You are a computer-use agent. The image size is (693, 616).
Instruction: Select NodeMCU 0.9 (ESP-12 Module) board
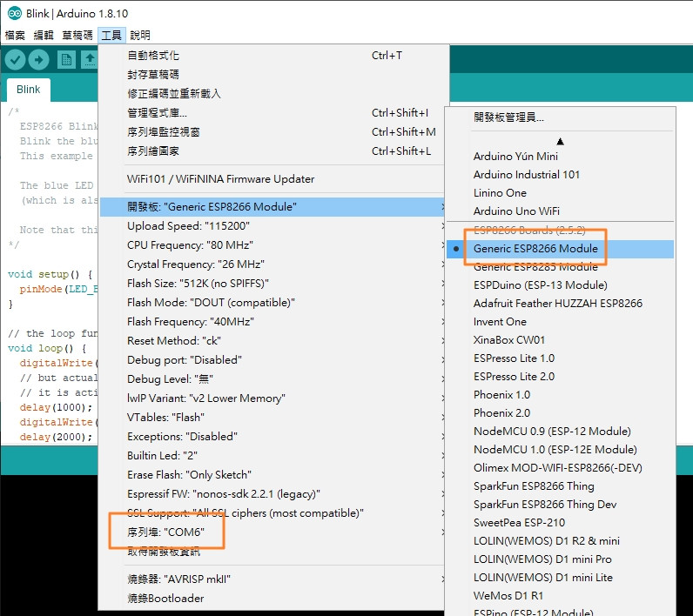tap(560, 432)
